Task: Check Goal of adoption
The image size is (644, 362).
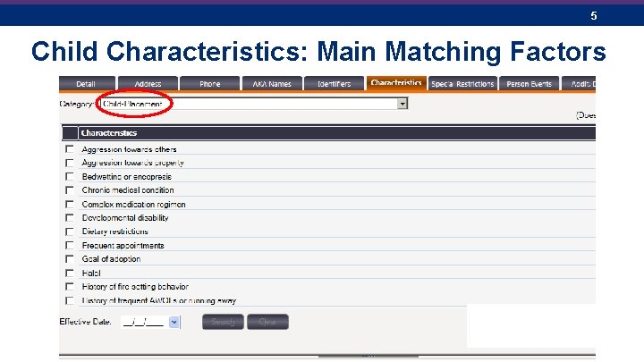Action: click(70, 259)
